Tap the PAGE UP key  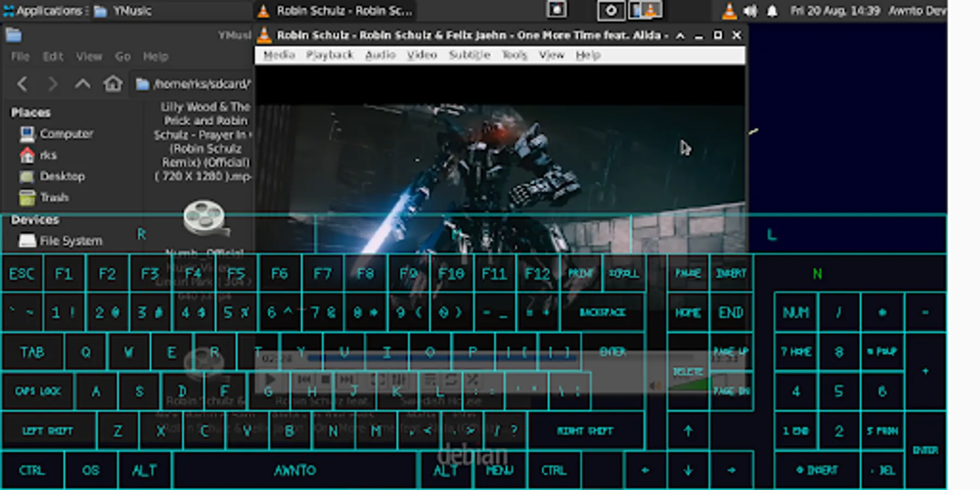point(731,352)
